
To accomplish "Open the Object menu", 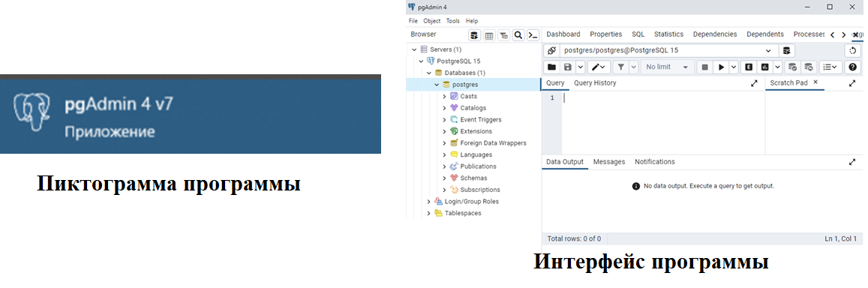I will coord(432,21).
